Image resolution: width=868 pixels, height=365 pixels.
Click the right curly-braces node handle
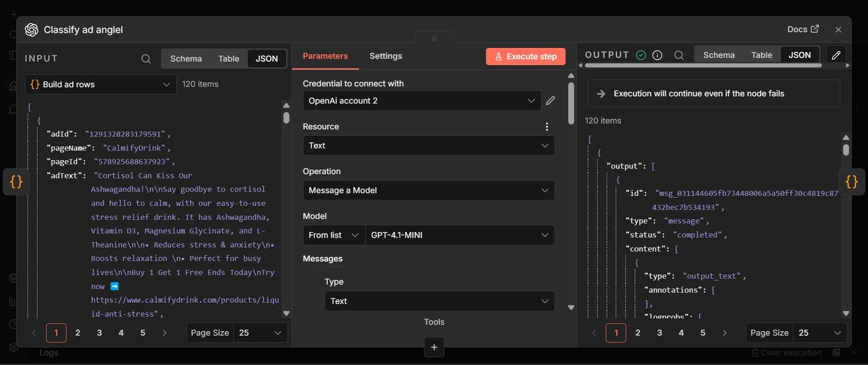click(x=852, y=182)
